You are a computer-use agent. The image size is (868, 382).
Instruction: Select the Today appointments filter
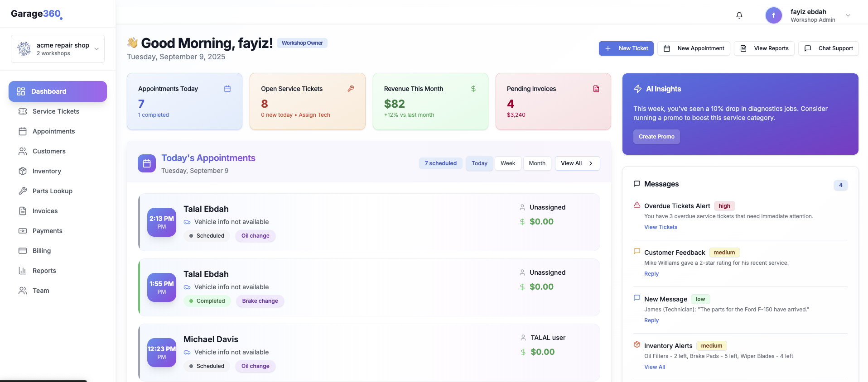(479, 163)
